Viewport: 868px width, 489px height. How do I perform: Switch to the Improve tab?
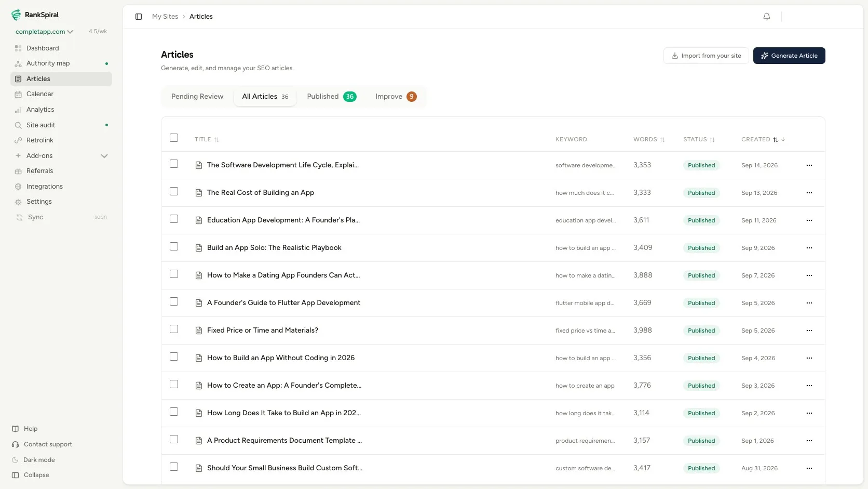396,97
